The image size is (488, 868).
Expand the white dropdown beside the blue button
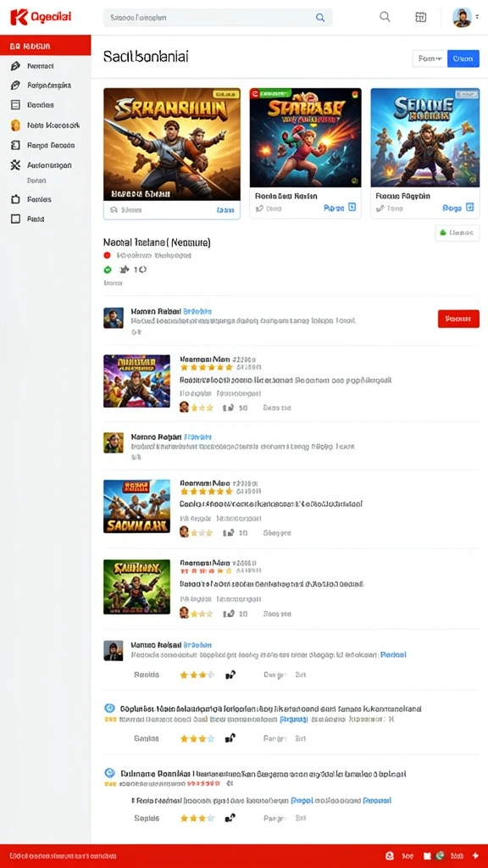(430, 58)
